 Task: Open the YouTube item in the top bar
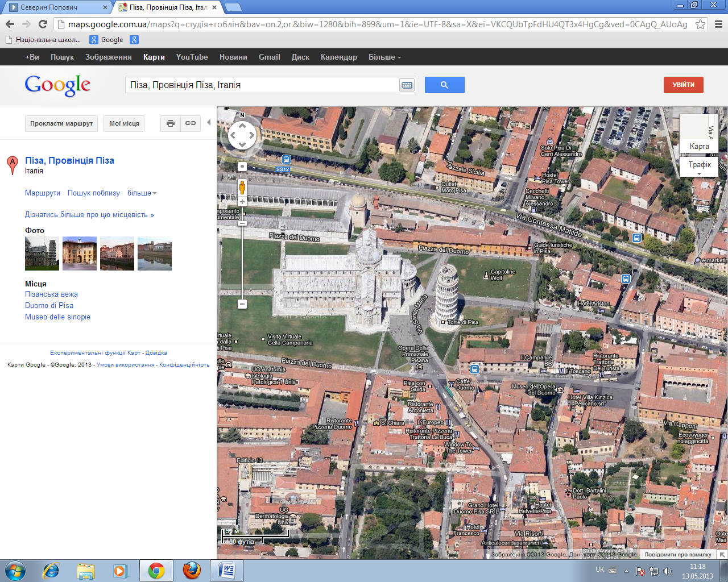click(192, 57)
